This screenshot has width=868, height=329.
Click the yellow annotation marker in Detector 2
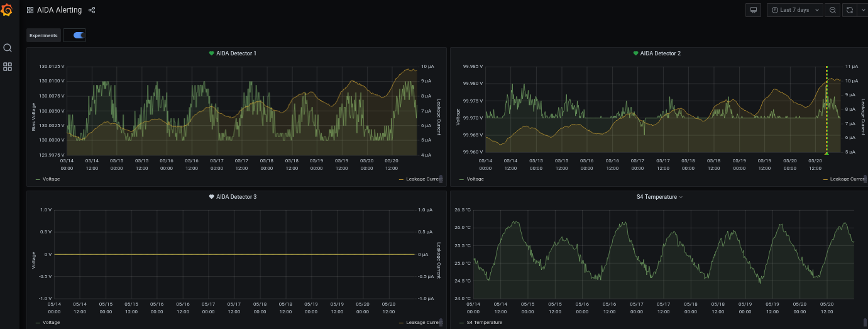[x=827, y=153]
